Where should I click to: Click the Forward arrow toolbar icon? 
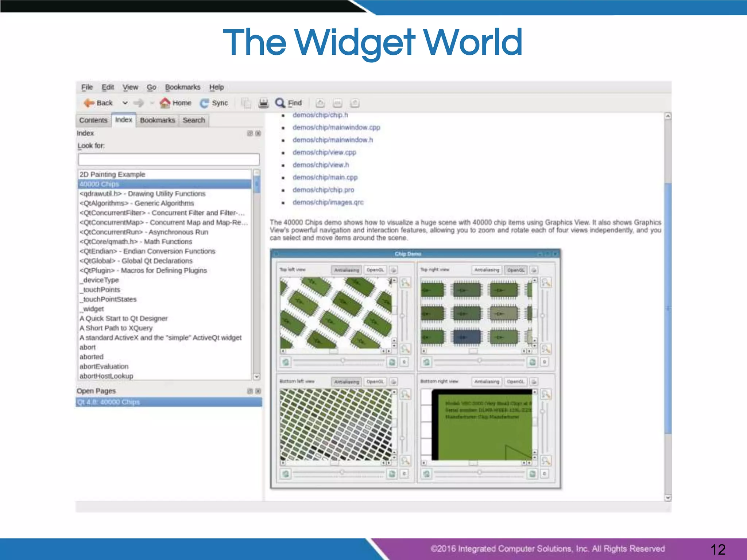tap(139, 103)
